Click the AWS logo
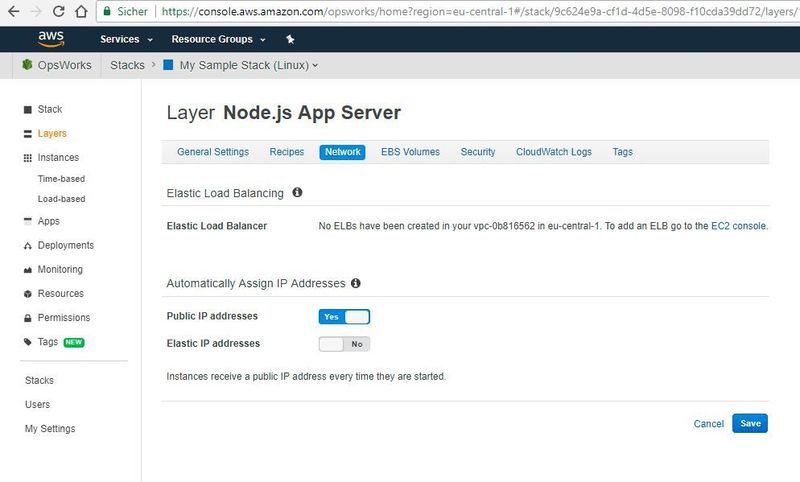 51,39
